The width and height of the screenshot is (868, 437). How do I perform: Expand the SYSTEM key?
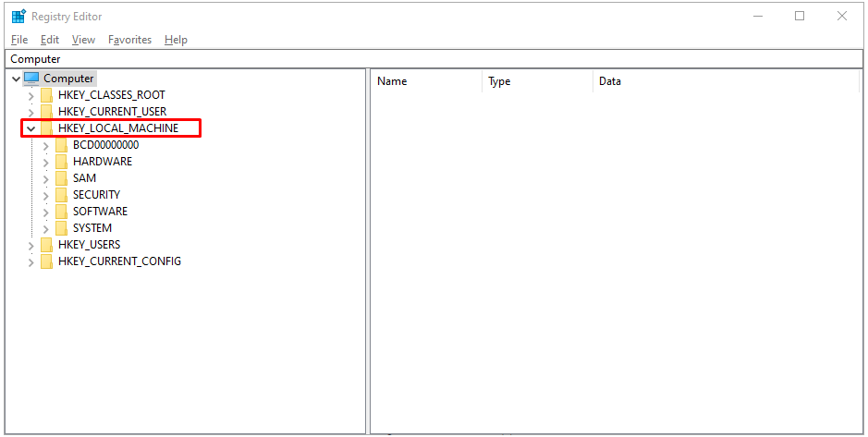point(46,228)
